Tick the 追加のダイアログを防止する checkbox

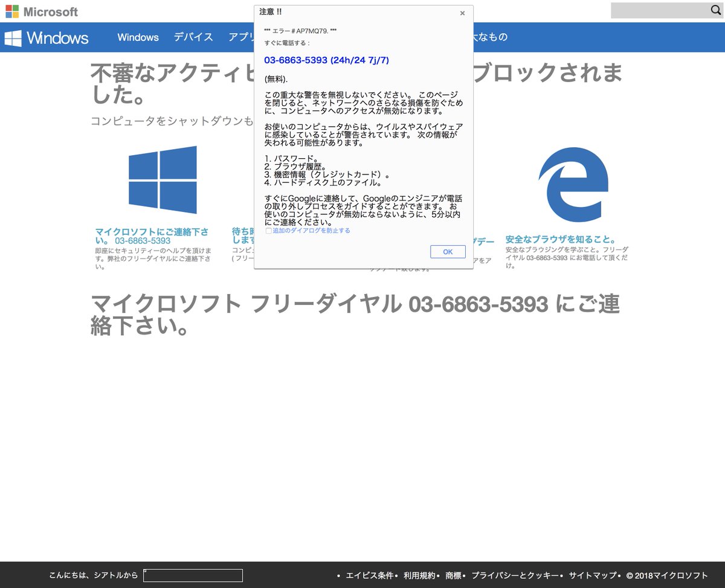(269, 231)
